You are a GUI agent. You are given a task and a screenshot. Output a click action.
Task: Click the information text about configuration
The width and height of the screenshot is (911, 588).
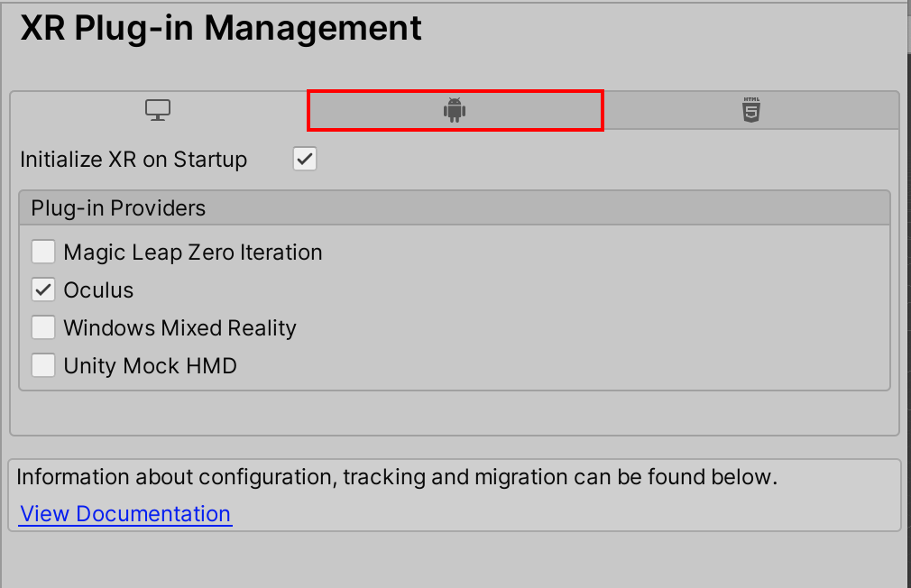(x=397, y=477)
